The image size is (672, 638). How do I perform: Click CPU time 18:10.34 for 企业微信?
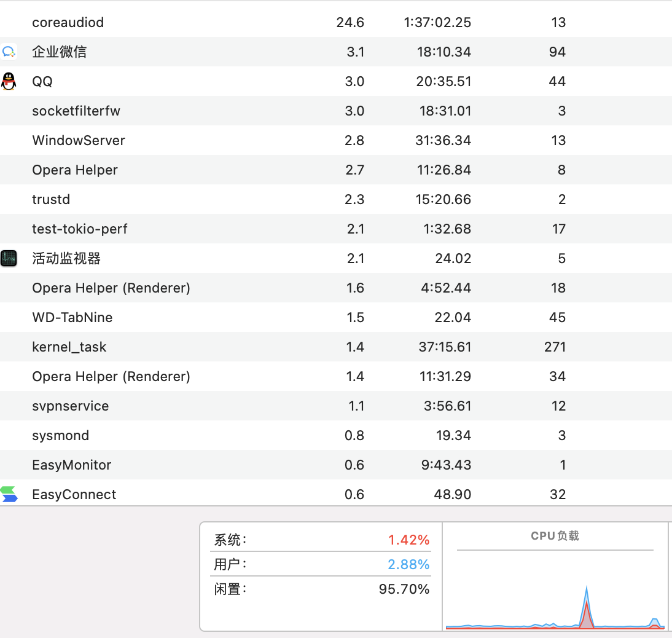(444, 52)
